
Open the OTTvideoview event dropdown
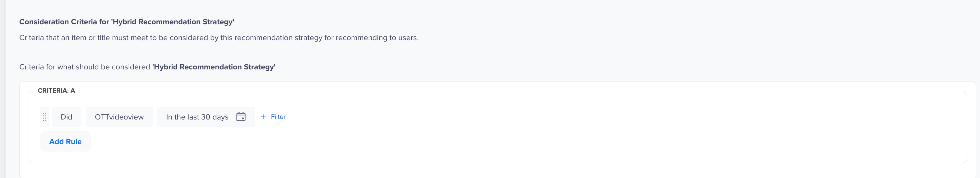[119, 117]
